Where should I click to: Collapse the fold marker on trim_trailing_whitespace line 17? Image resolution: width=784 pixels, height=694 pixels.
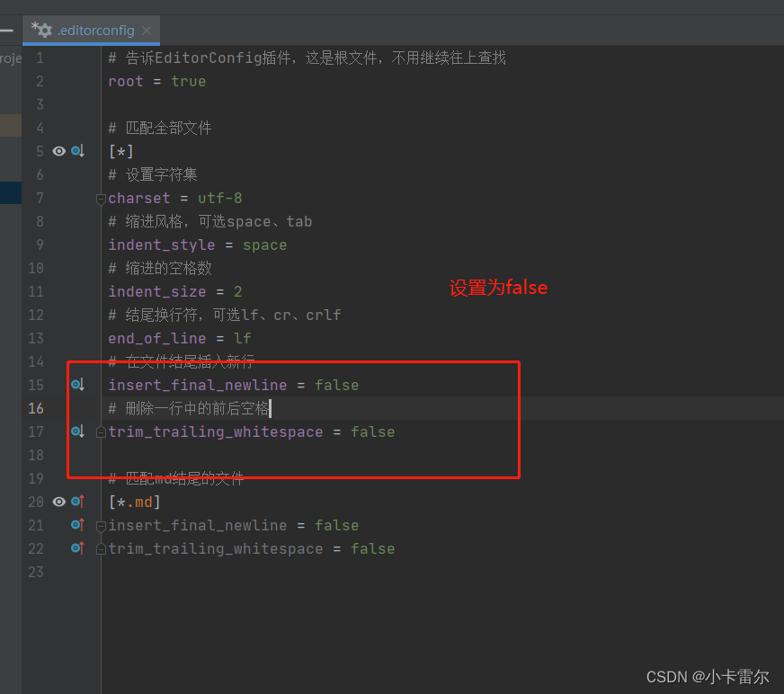pos(100,432)
